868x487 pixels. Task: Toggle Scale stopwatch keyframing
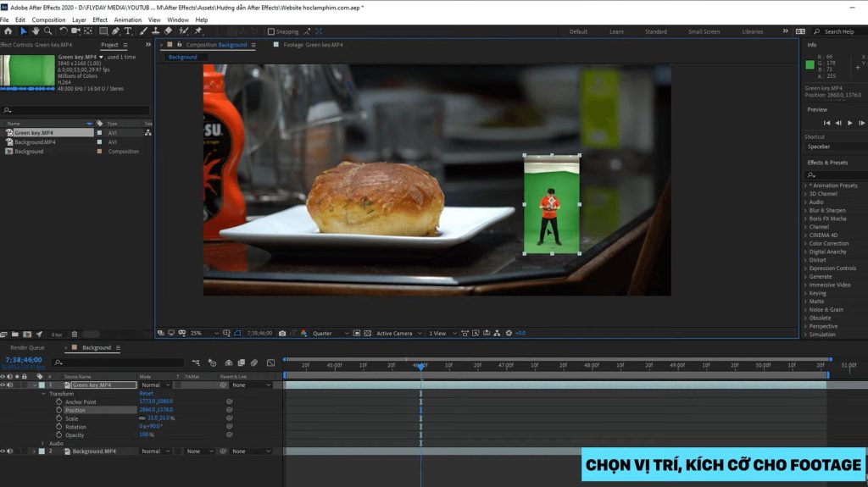click(x=58, y=418)
